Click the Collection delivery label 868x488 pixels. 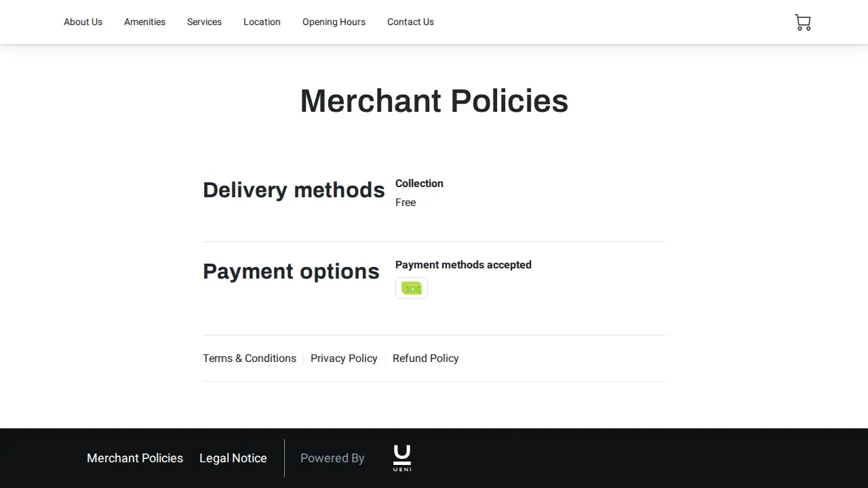419,183
